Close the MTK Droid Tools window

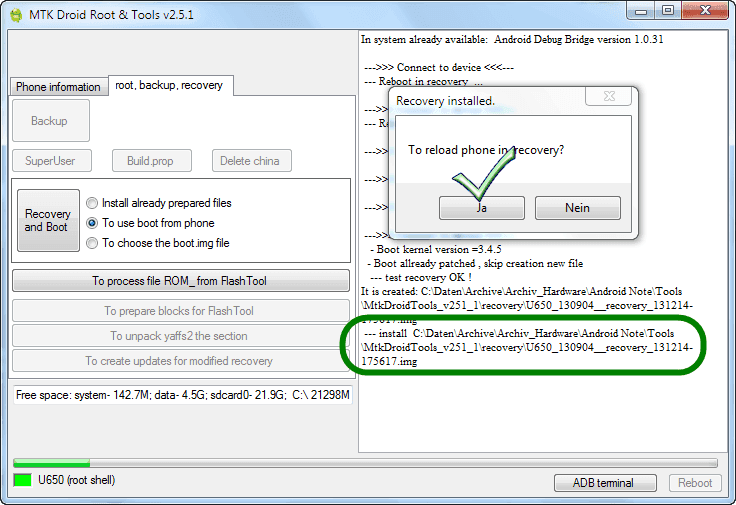click(705, 11)
